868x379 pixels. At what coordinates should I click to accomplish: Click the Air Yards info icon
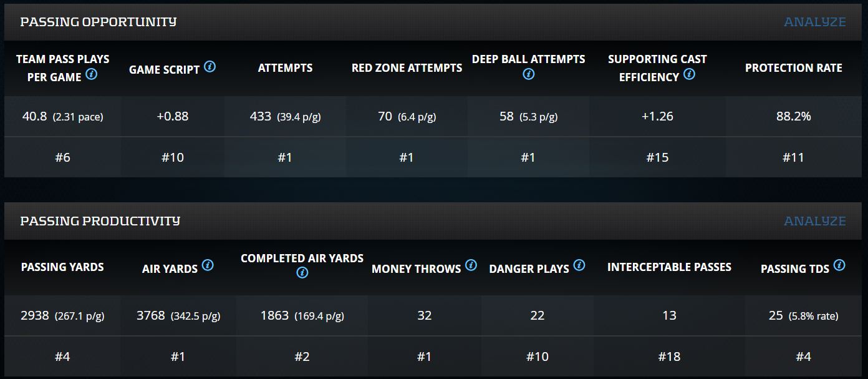tap(208, 266)
